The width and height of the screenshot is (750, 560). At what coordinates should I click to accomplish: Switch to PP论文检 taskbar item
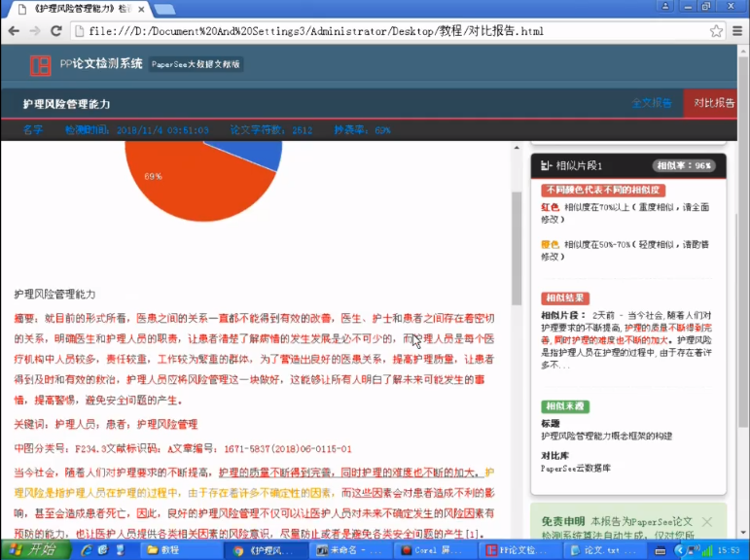click(519, 550)
